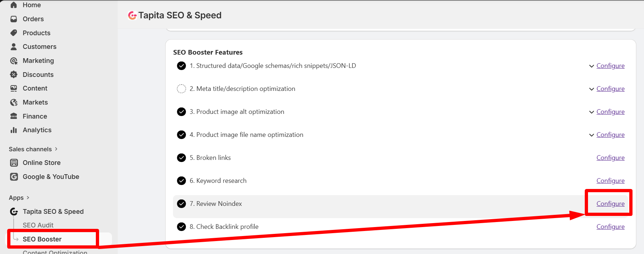Click the Customers icon
This screenshot has height=254, width=644.
click(x=14, y=46)
